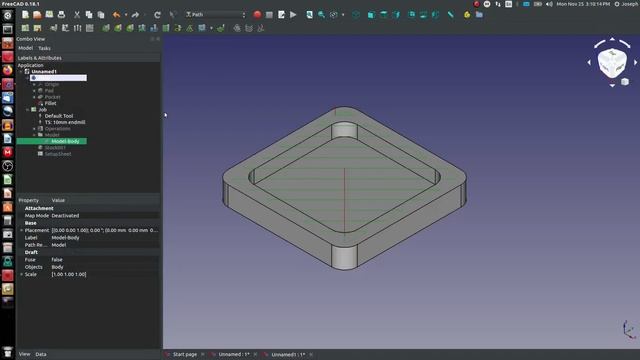Expand the Operations tree node

click(34, 129)
